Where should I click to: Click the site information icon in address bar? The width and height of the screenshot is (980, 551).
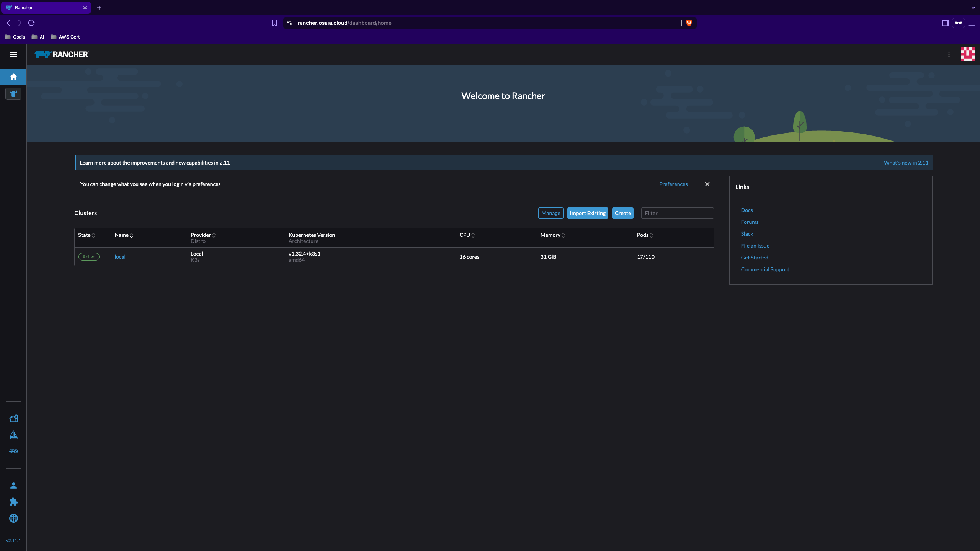pos(289,23)
